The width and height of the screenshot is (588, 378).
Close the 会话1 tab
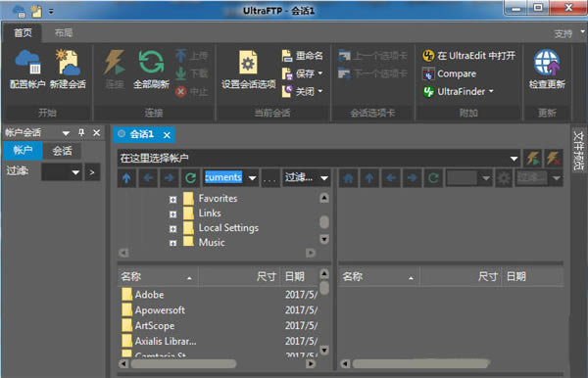point(167,135)
